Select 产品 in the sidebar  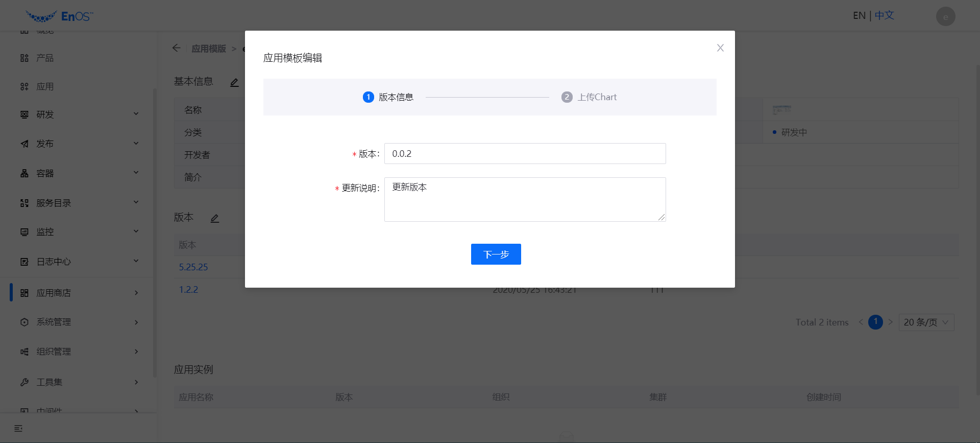tap(45, 58)
